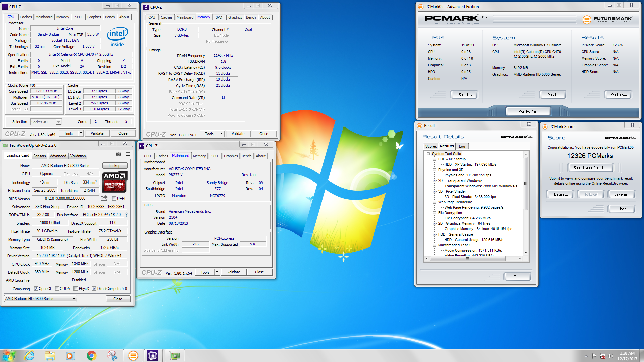This screenshot has height=362, width=644.
Task: Click Options button under Results
Action: point(619,95)
